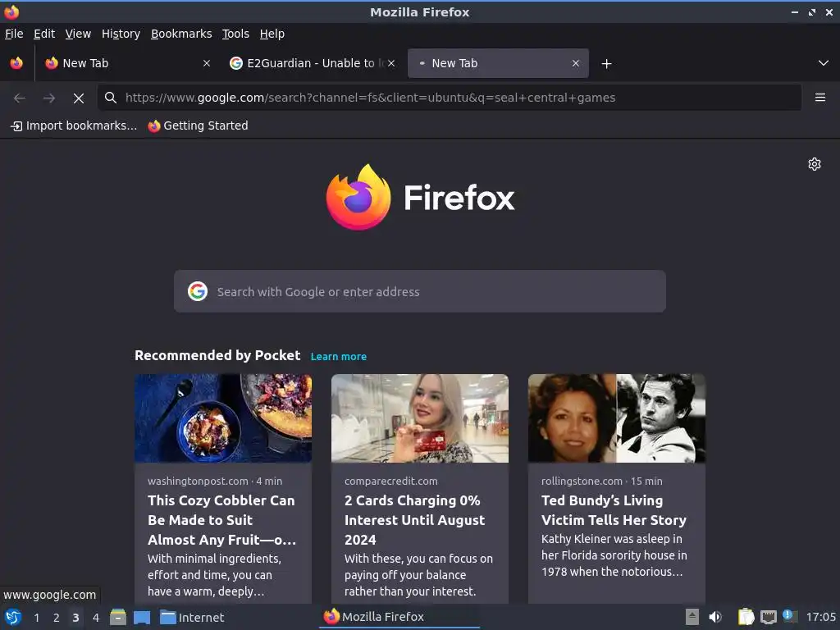Click network monitor tray icon
This screenshot has height=630, width=840.
pos(768,618)
